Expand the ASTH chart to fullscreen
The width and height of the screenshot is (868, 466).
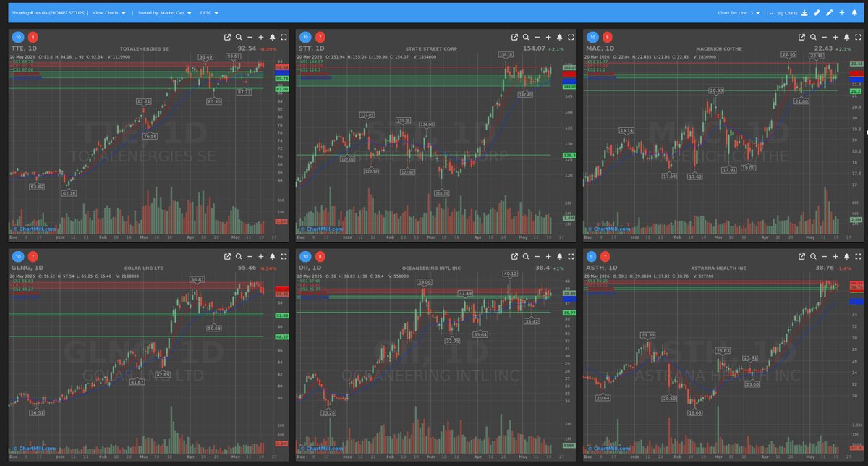click(857, 256)
